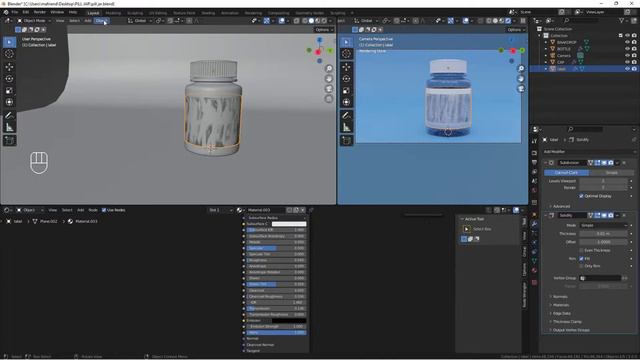Click the Thickness value field
This screenshot has height=360, width=640.
603,234
